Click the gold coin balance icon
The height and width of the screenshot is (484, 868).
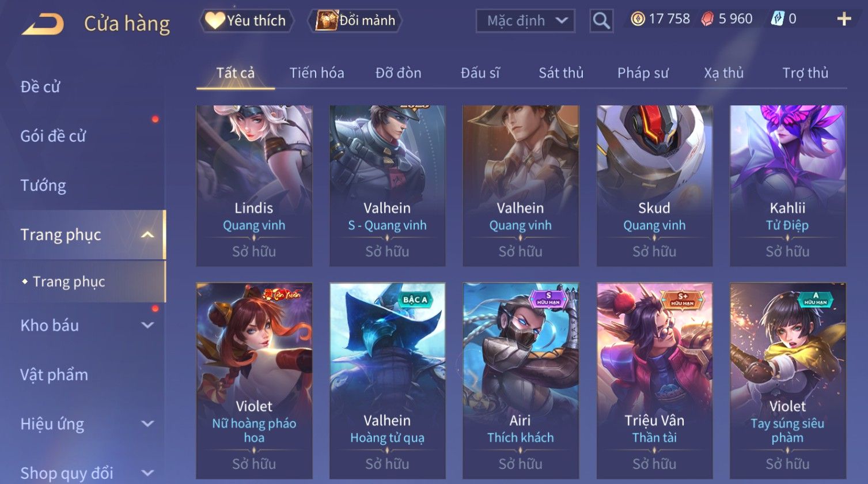click(x=638, y=20)
